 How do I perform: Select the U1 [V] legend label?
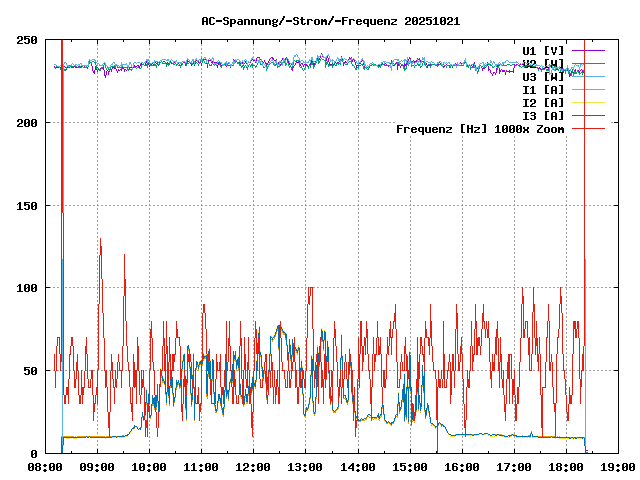(543, 50)
